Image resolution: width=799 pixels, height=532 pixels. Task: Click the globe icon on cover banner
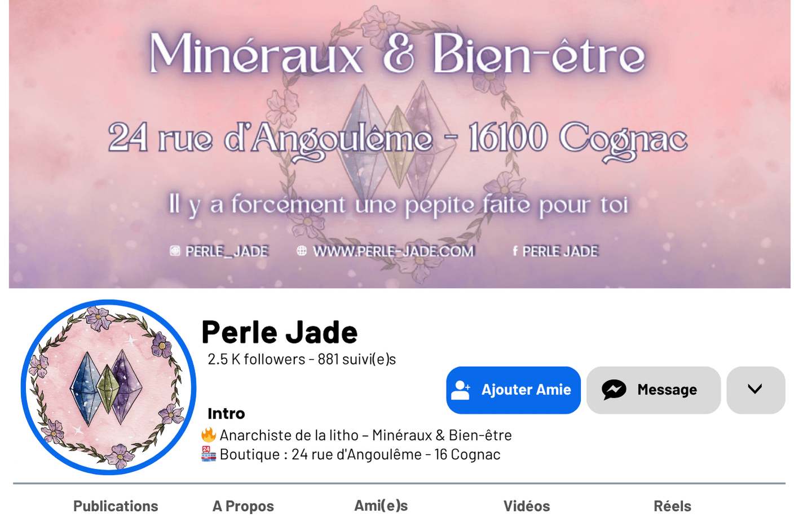pyautogui.click(x=302, y=251)
